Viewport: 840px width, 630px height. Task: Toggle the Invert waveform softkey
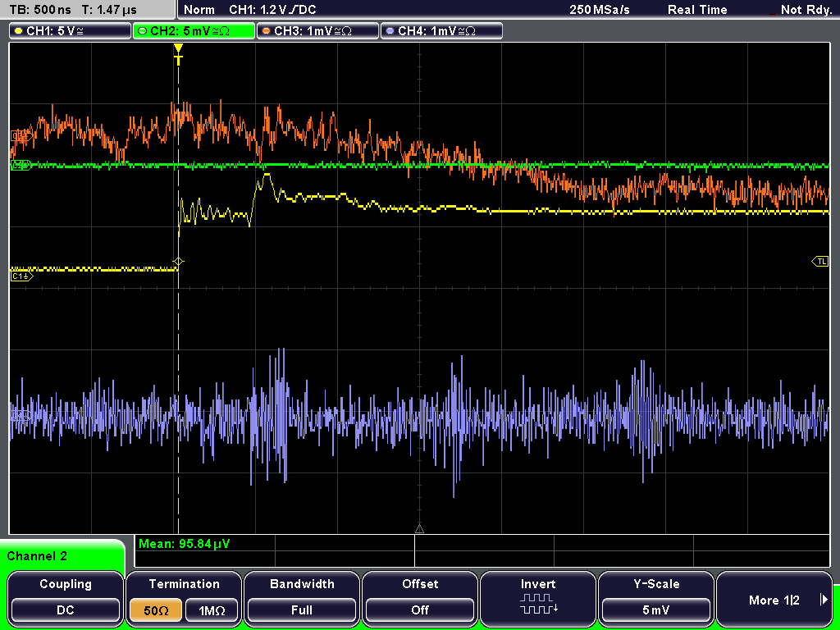[538, 598]
